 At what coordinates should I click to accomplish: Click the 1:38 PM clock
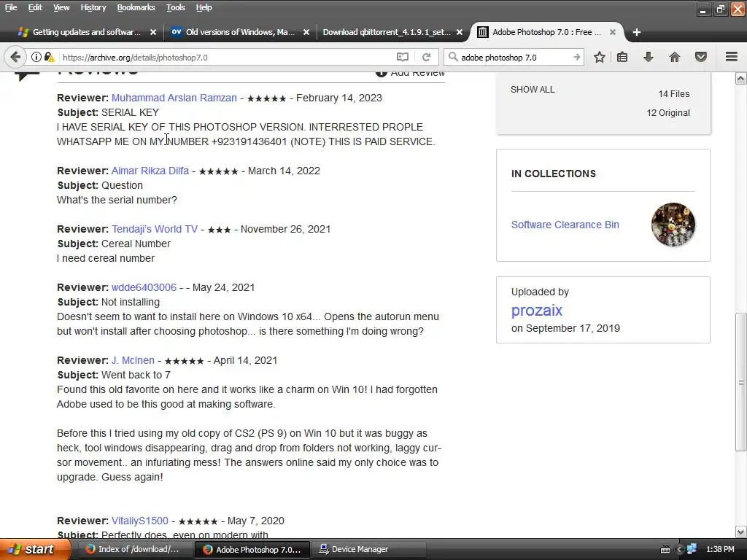720,549
